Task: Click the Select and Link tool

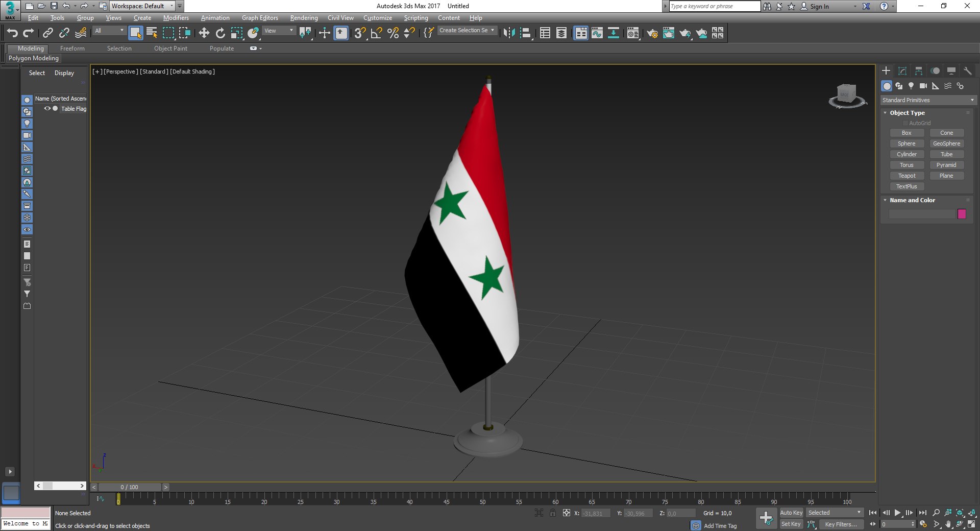Action: [48, 33]
